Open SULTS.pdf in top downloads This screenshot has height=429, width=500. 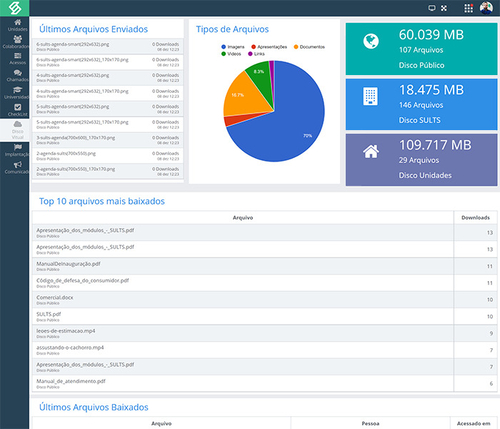coord(265,316)
